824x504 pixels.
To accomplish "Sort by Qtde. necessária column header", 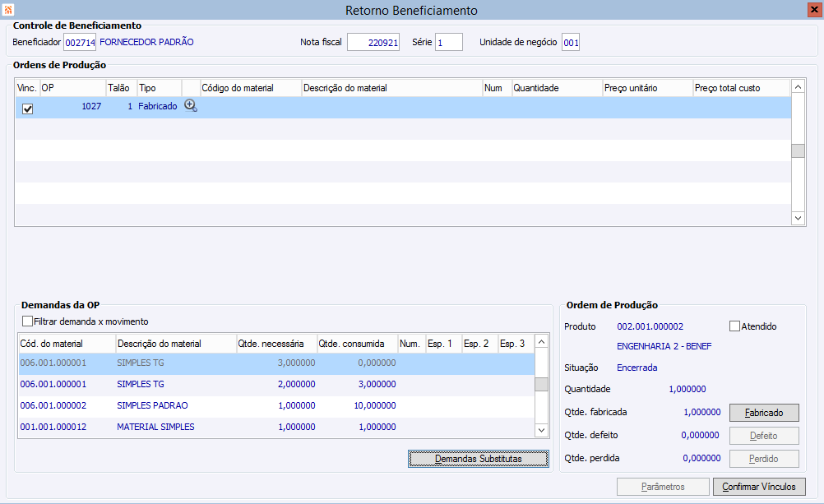I will click(x=274, y=343).
